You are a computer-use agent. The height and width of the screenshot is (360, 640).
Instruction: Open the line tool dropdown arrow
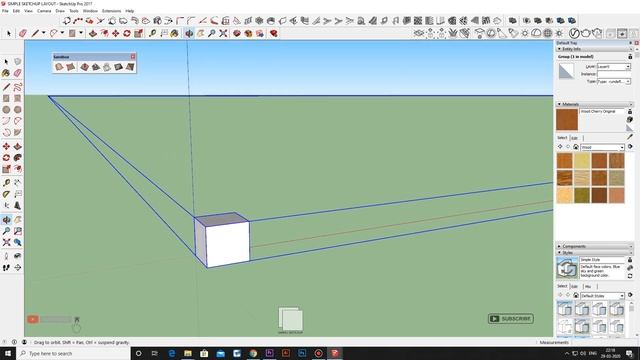point(43,33)
